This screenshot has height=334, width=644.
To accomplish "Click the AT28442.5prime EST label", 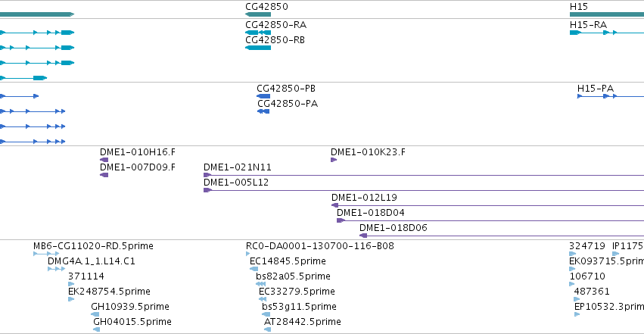I will [302, 321].
